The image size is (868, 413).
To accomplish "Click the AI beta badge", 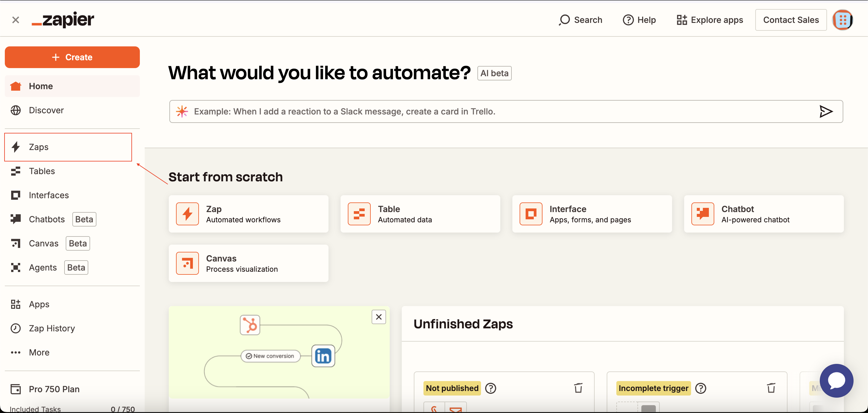I will 494,74.
